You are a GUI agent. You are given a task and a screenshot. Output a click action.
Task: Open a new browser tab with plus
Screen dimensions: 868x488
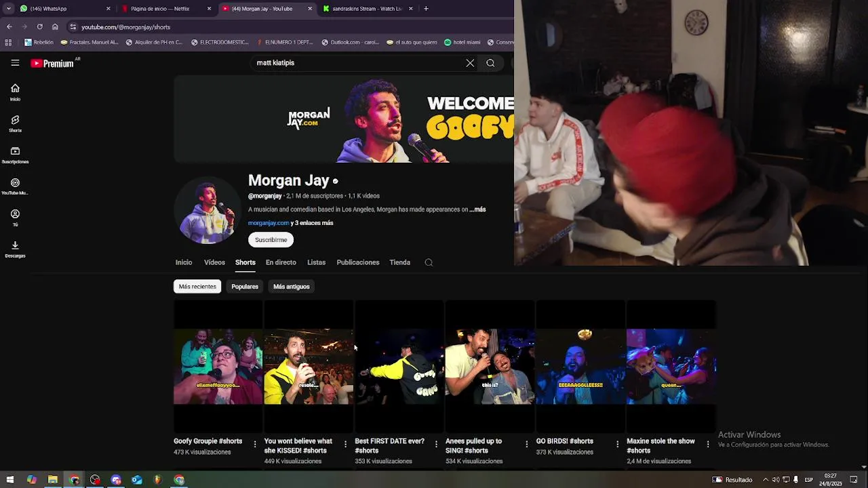(426, 9)
